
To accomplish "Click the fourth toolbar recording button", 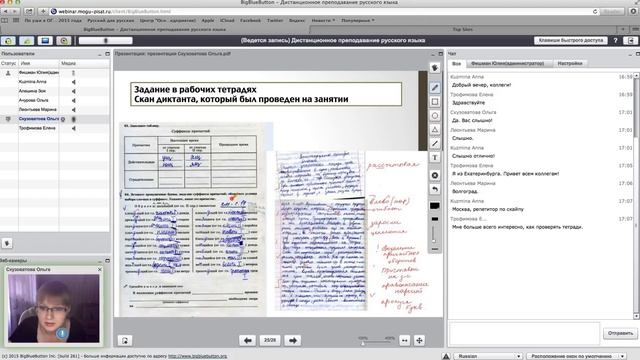I will [x=64, y=40].
